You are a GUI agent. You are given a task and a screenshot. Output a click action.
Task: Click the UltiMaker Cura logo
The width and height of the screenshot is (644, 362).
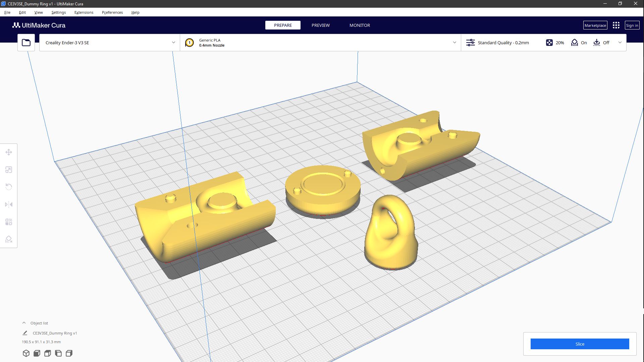(39, 25)
